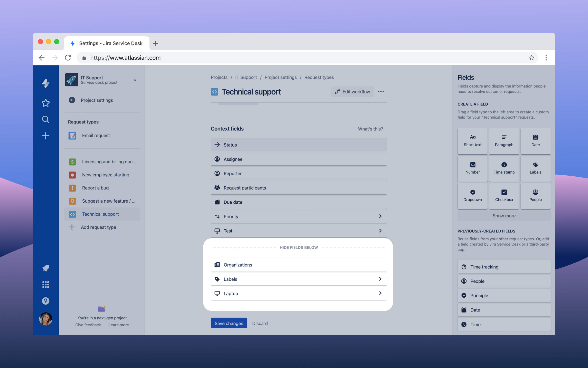
Task: Expand the Test field chevron
Action: pos(380,231)
